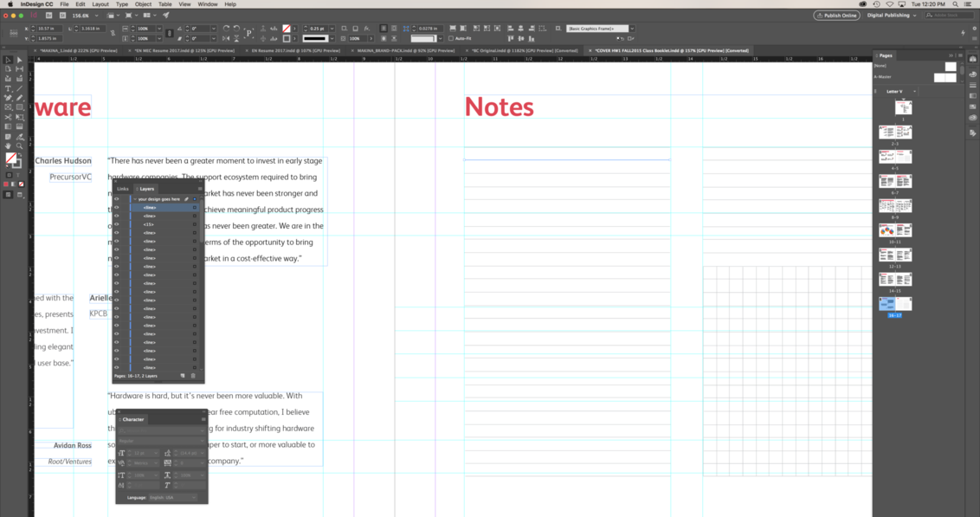
Task: Toggle visibility of 'your design goes here' layer
Action: 116,199
